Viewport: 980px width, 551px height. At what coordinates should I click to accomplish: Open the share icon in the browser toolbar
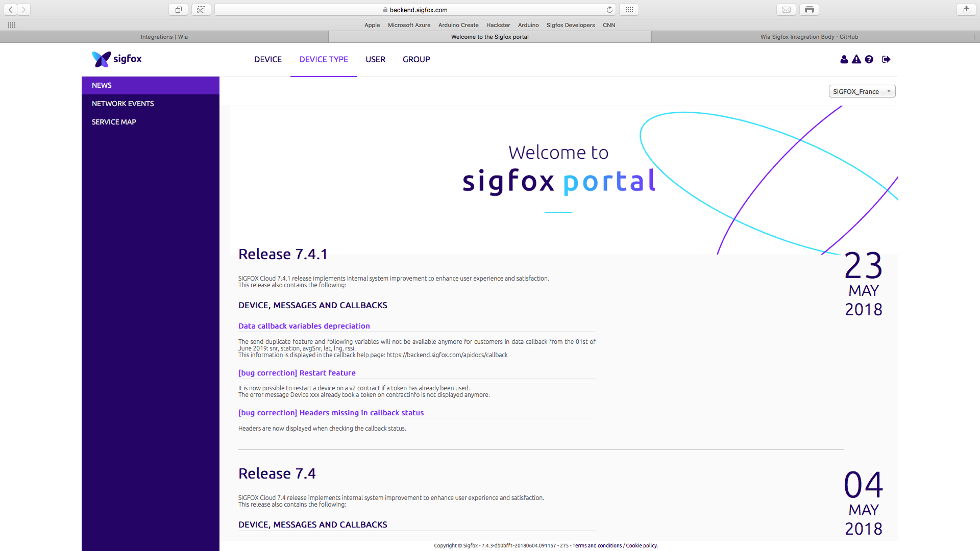point(965,9)
